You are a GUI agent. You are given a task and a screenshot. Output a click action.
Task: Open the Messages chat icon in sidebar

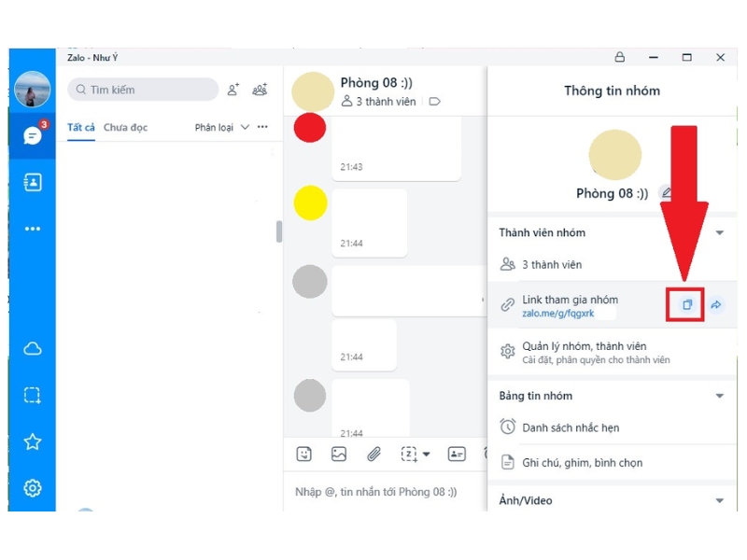33,135
